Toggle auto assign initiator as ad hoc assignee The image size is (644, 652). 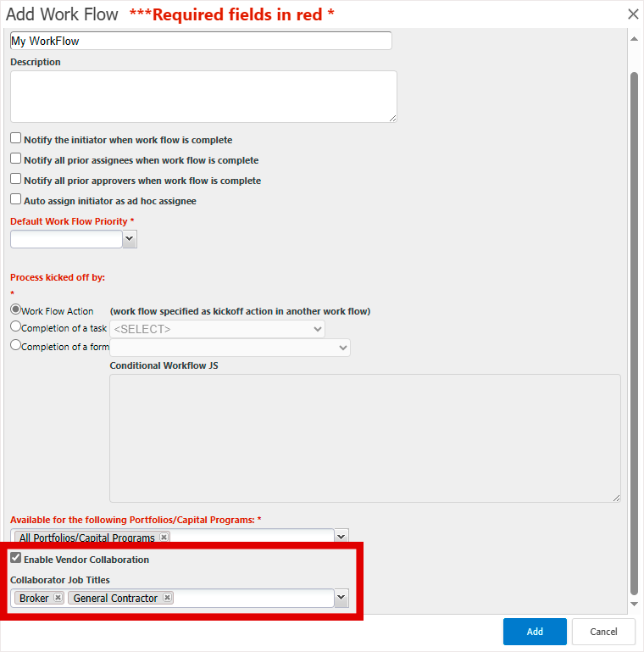pyautogui.click(x=16, y=199)
